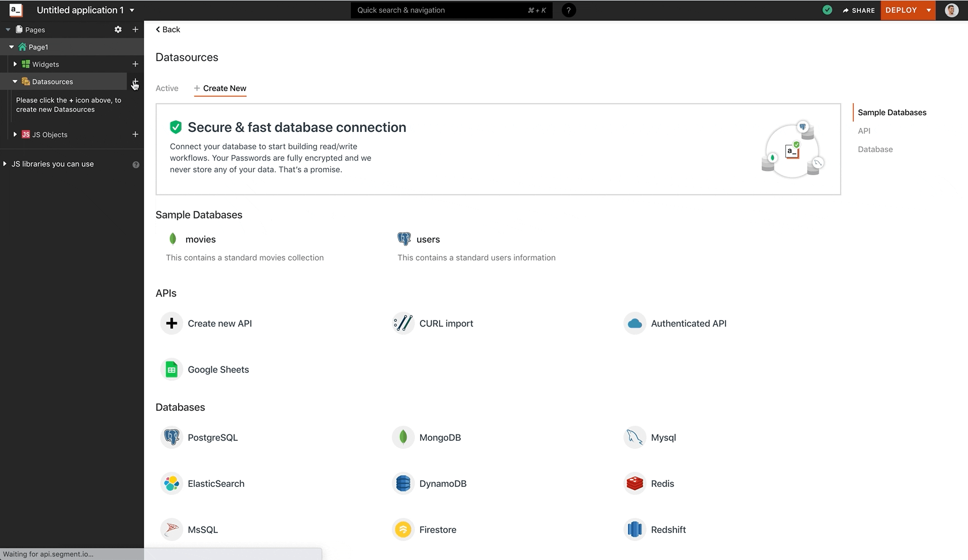Choose the MongoDB database
This screenshot has height=560, width=968.
click(440, 437)
